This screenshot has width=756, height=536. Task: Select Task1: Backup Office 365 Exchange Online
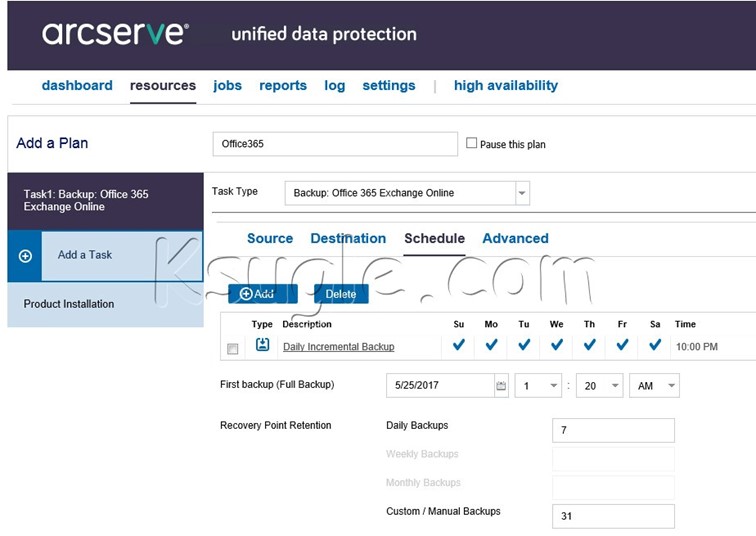tap(105, 201)
